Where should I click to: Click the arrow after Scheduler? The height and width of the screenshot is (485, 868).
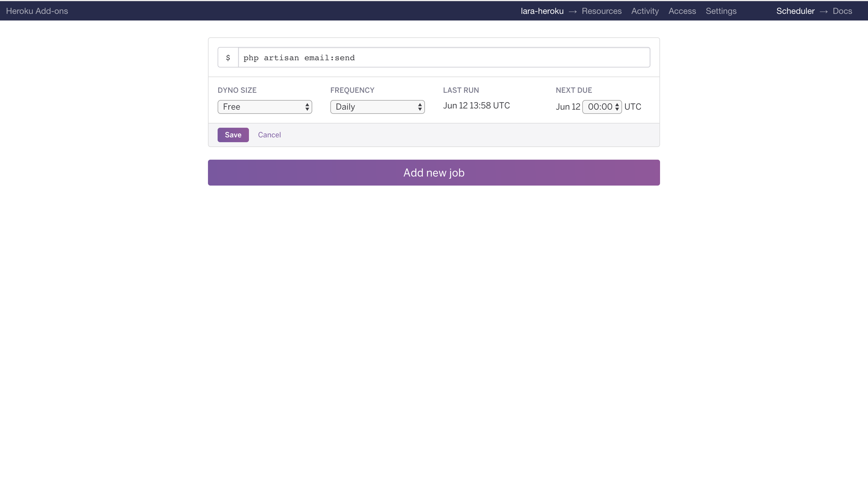[823, 11]
